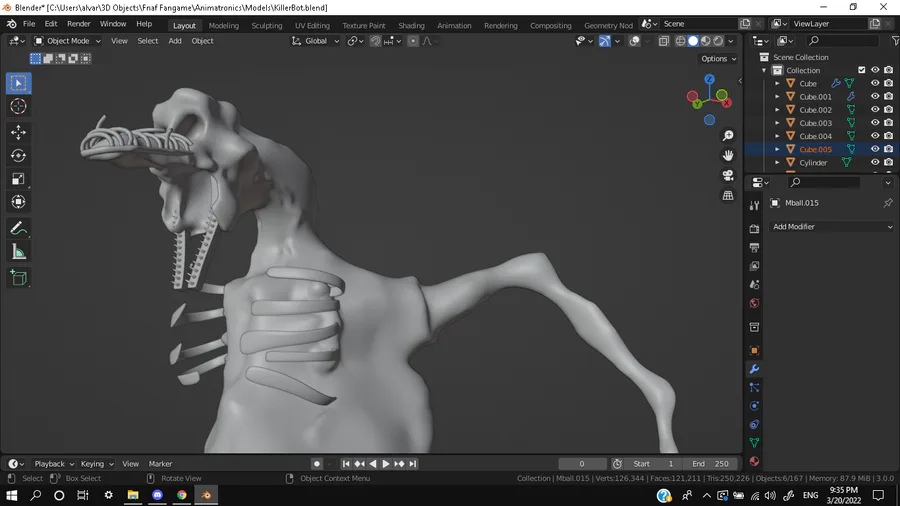Pick the Scale tool
900x506 pixels.
(18, 179)
